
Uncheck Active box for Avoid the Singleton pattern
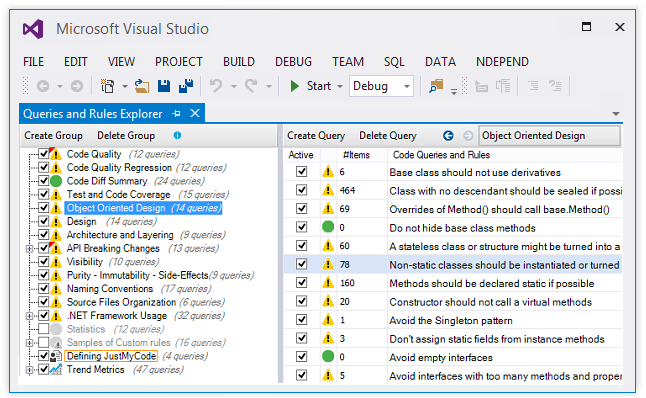(302, 319)
